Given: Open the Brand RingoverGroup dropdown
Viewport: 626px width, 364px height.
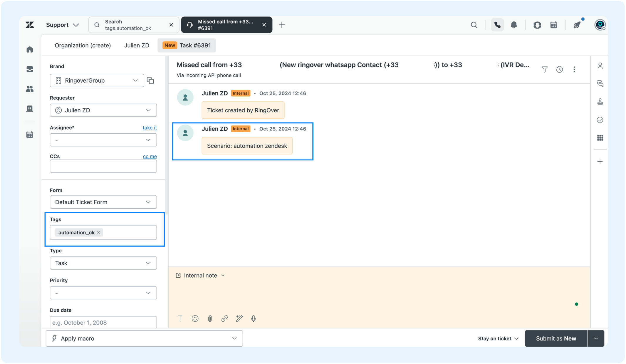Looking at the screenshot, I should (x=97, y=80).
